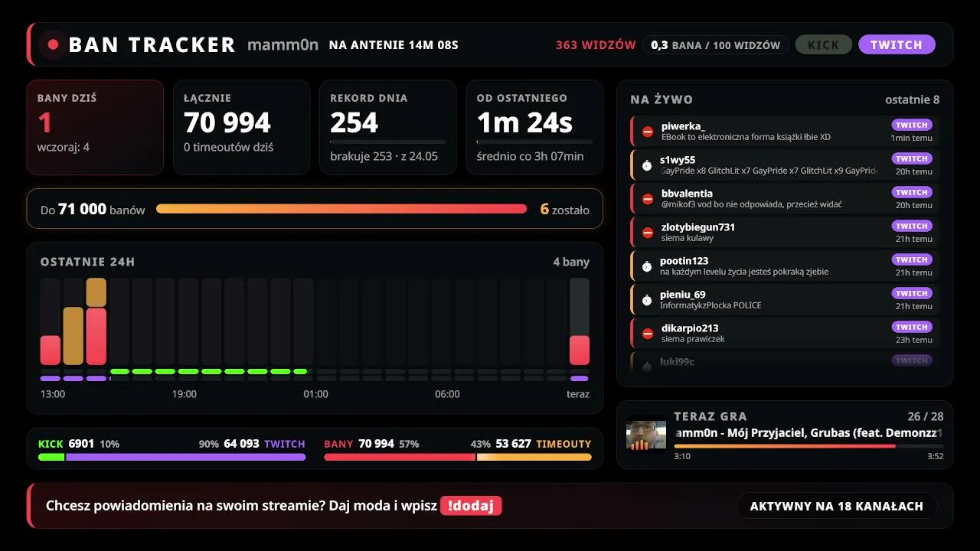This screenshot has width=980, height=551.
Task: Click the TWITCH badge on bbvalentia row
Action: [x=912, y=192]
